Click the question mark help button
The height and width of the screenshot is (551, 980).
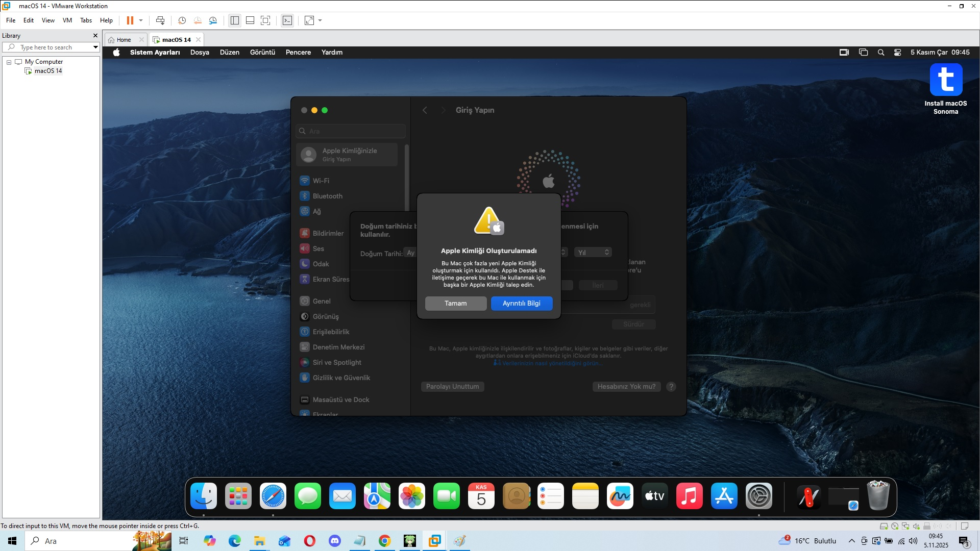pyautogui.click(x=671, y=387)
